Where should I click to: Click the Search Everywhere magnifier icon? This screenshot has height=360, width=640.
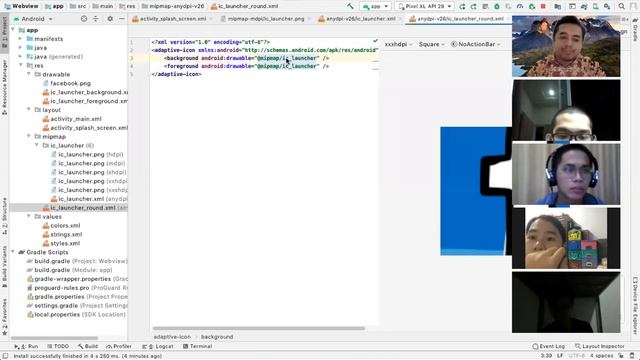622,7
